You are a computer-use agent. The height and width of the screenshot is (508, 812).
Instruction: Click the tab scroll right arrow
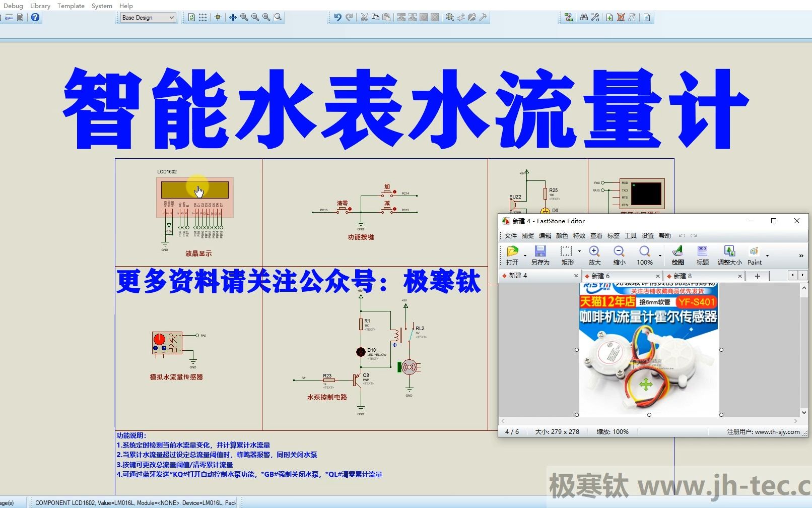coord(802,275)
